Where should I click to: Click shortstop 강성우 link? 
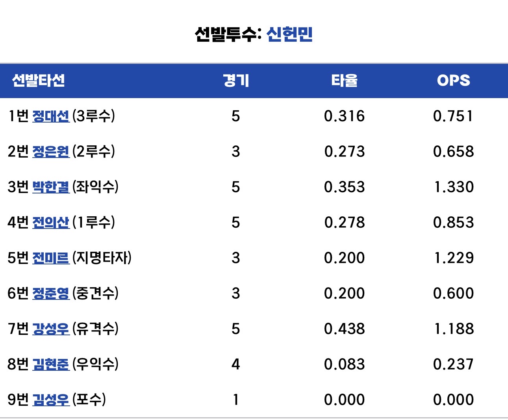pyautogui.click(x=50, y=329)
